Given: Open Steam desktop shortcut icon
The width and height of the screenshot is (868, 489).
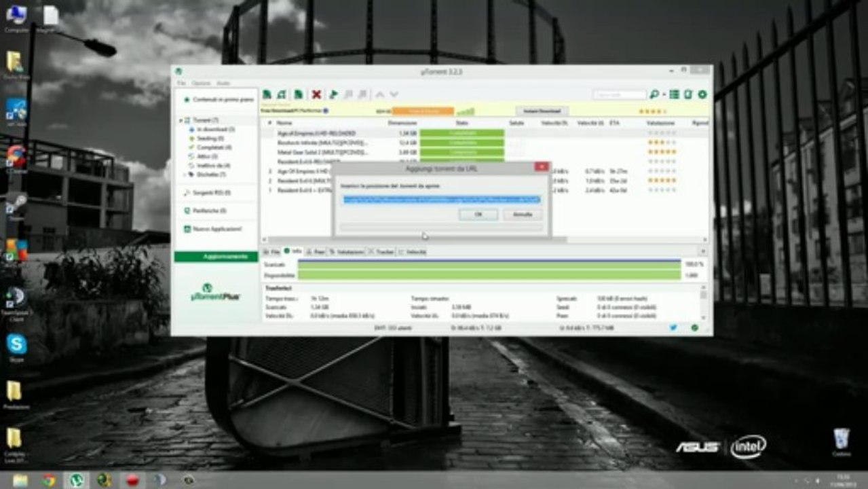Looking at the screenshot, I should [16, 206].
